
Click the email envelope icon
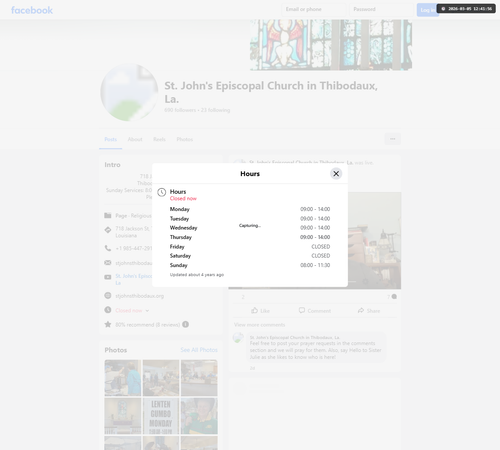(x=108, y=263)
